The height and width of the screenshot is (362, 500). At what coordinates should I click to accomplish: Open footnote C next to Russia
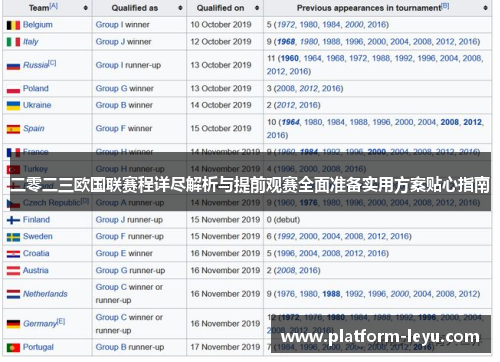[52, 63]
